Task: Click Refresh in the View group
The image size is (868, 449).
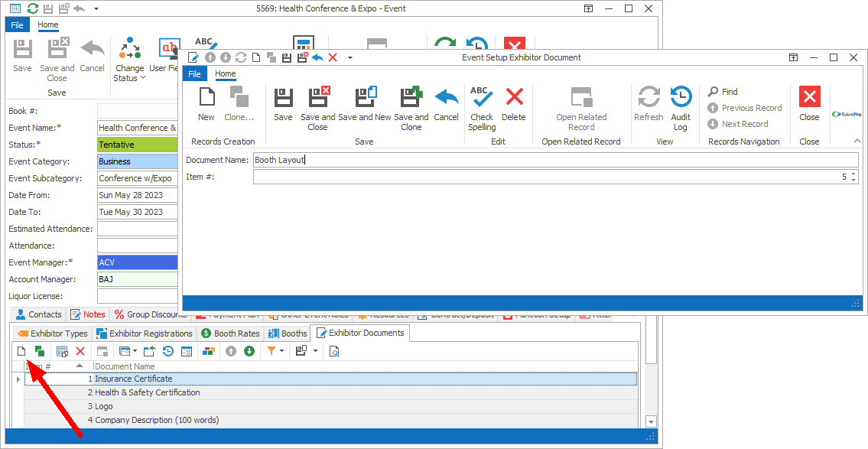Action: [649, 104]
